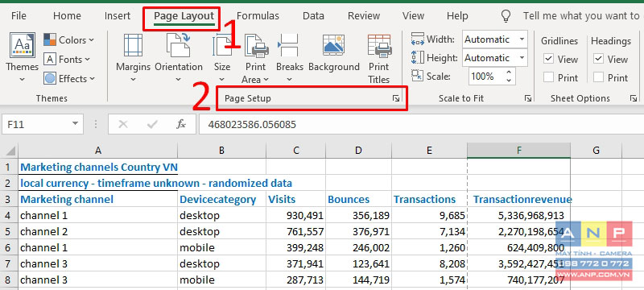Viewport: 644px width, 290px height.
Task: Select row 4 header
Action: (9, 215)
